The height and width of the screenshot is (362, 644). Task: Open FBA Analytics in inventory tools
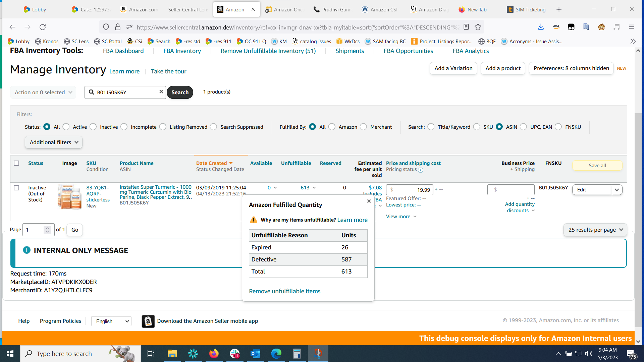471,51
